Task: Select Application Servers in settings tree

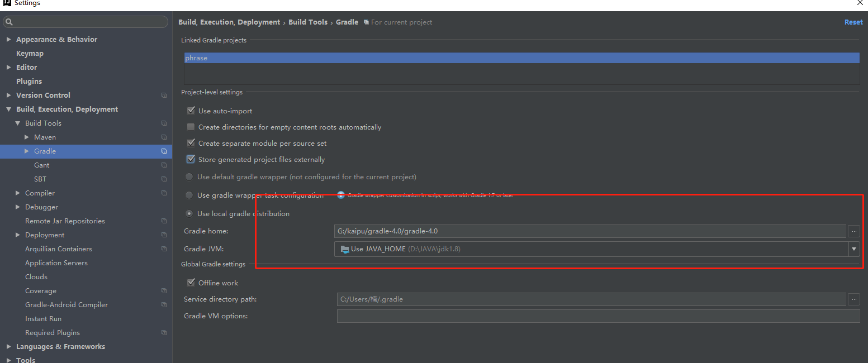Action: [x=56, y=263]
